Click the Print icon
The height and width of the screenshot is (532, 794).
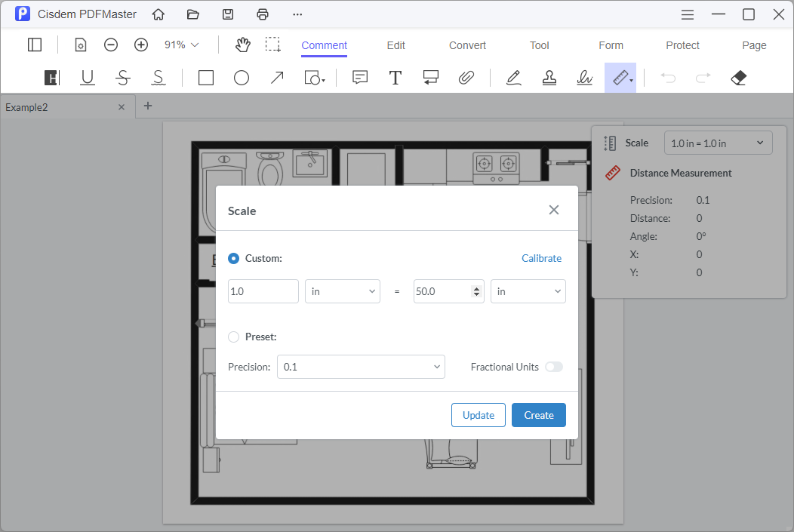(x=263, y=14)
